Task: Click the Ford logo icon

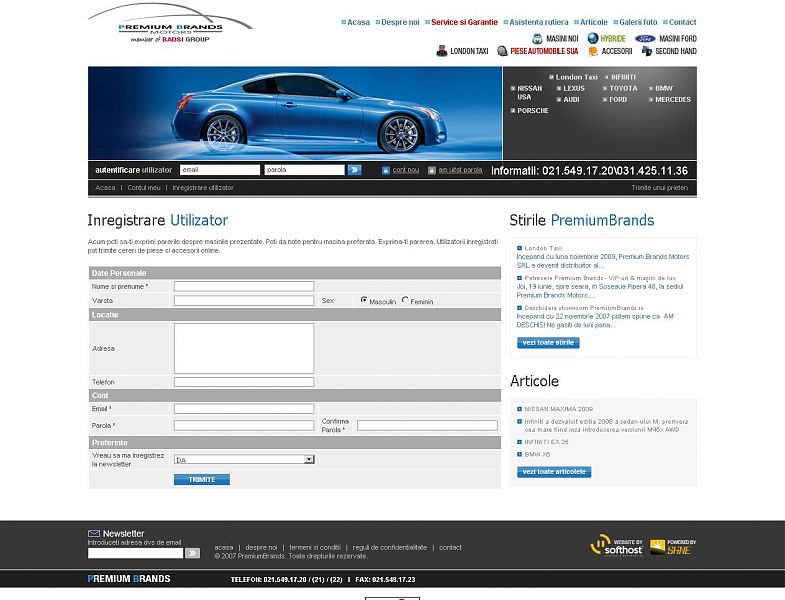Action: 645,39
